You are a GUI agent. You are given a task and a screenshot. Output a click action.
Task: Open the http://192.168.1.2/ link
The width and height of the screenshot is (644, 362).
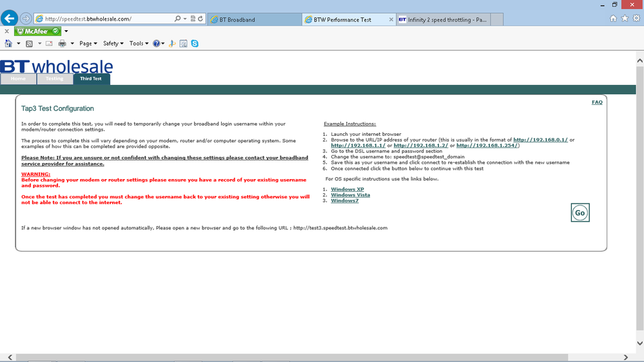click(x=421, y=146)
